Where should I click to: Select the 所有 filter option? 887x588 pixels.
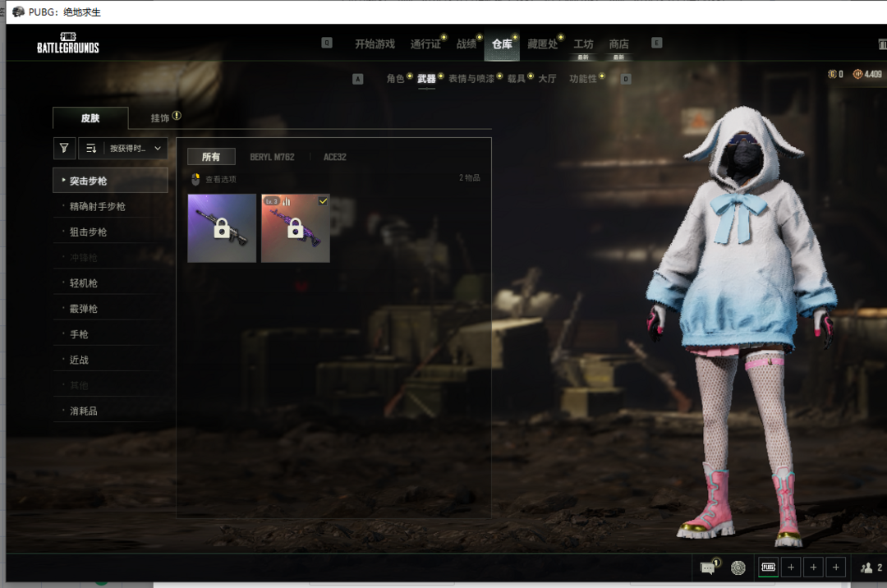pyautogui.click(x=211, y=157)
